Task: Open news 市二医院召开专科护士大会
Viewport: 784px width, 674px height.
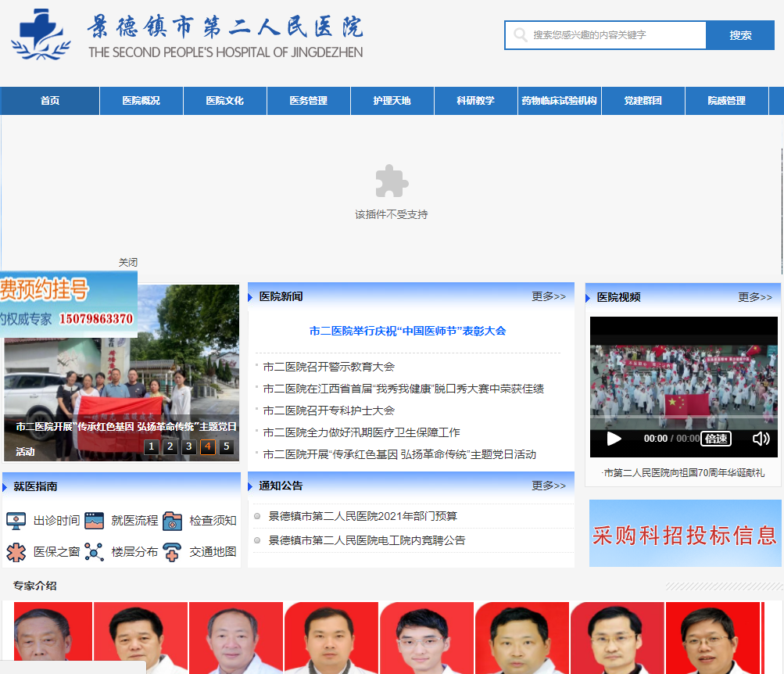Action: pos(329,410)
